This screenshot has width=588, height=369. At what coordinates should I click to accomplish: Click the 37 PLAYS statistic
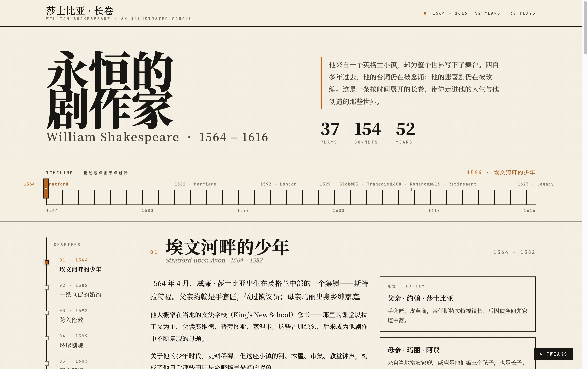click(330, 133)
